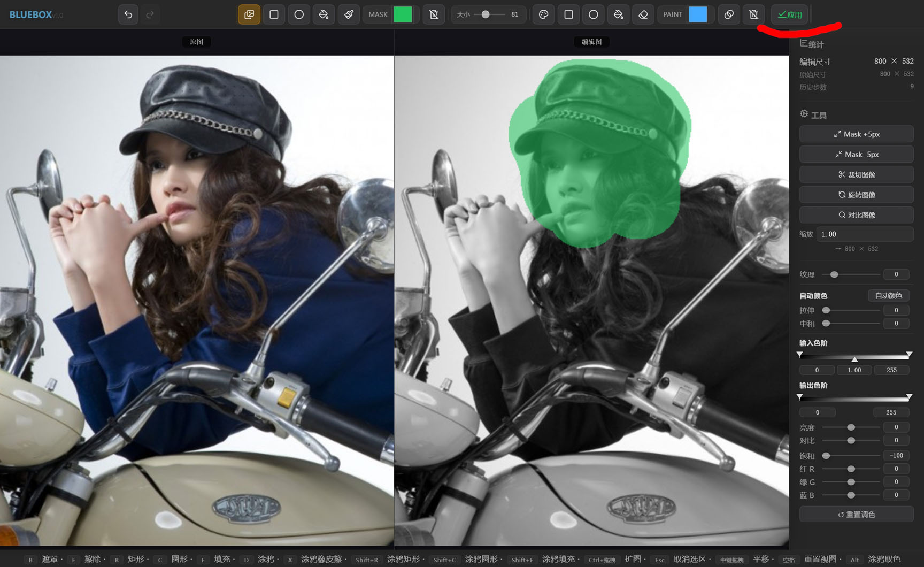Adjust the 饱和 saturation slider
Image resolution: width=924 pixels, height=567 pixels.
(851, 456)
